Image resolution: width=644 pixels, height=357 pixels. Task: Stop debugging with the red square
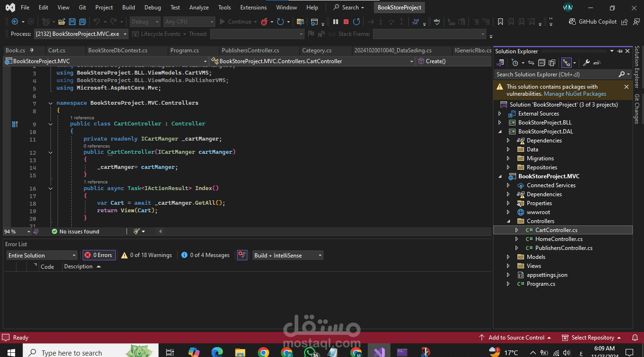(346, 22)
